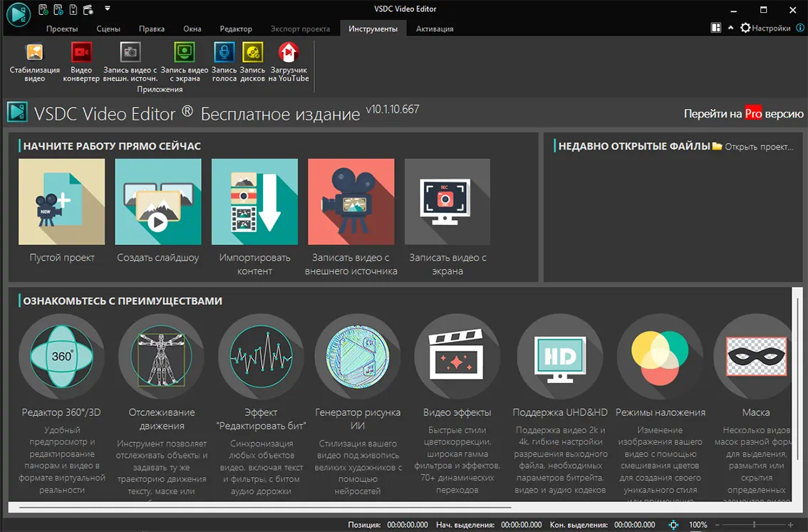The image size is (808, 532).
Task: Expand the quick access toolbar dropdown arrow
Action: pyautogui.click(x=108, y=9)
